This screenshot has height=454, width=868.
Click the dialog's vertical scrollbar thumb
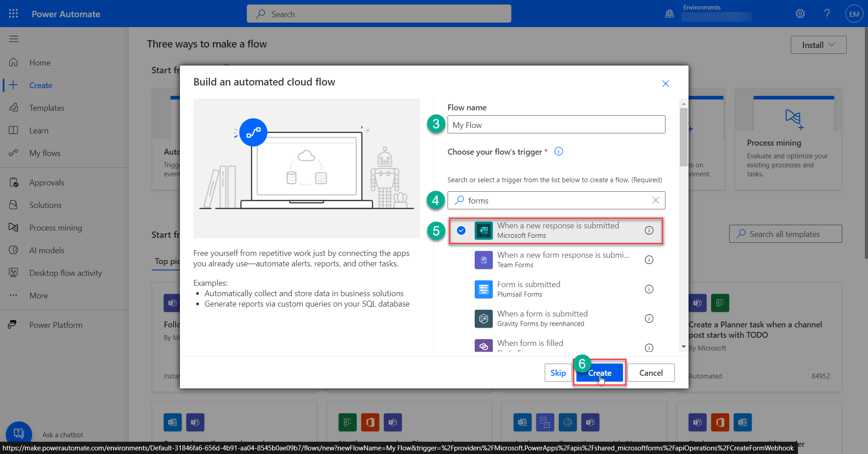click(x=684, y=137)
